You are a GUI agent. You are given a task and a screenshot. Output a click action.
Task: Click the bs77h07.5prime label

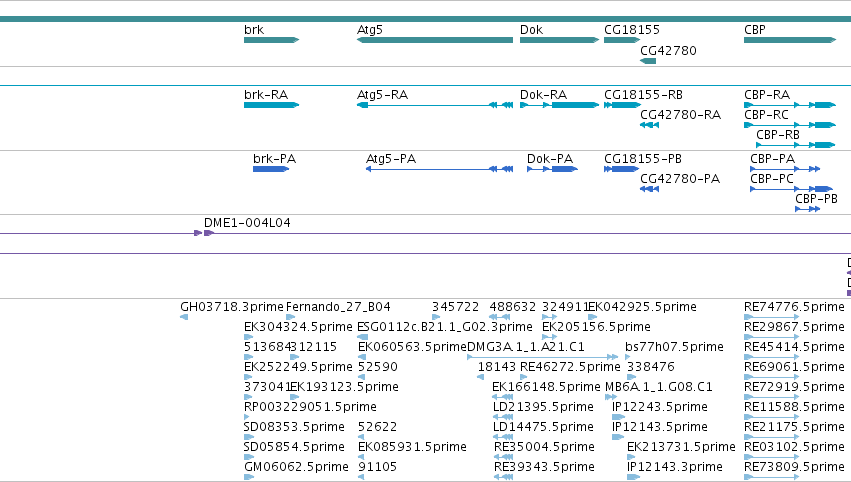click(x=675, y=347)
